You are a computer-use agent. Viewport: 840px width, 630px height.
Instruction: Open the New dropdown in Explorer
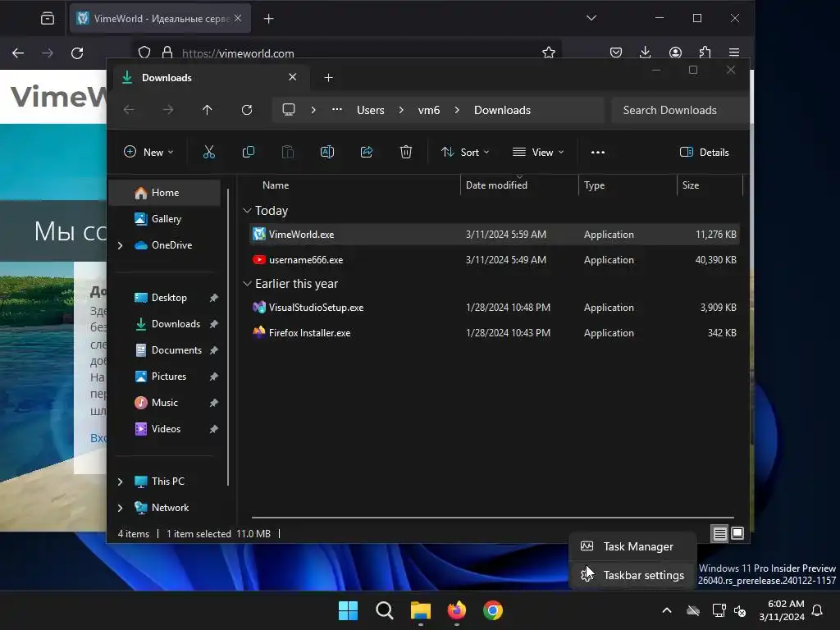click(148, 152)
